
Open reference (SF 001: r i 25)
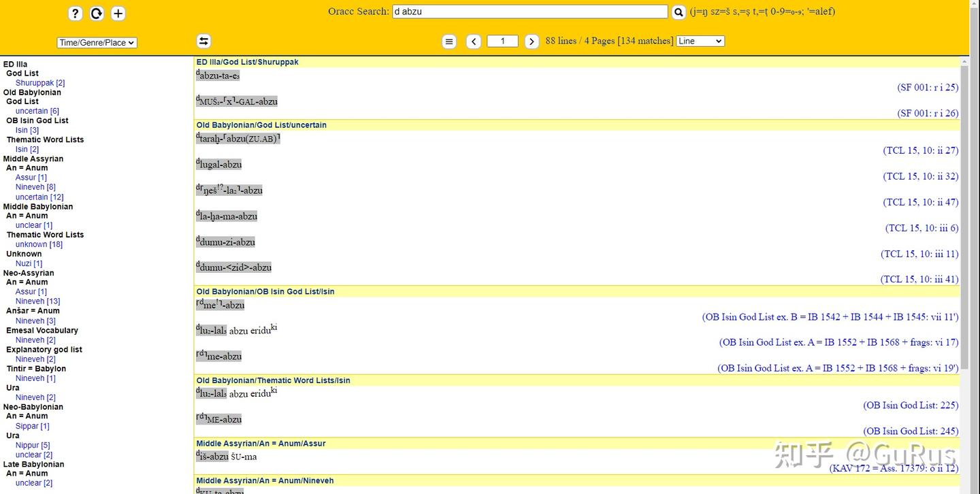928,87
